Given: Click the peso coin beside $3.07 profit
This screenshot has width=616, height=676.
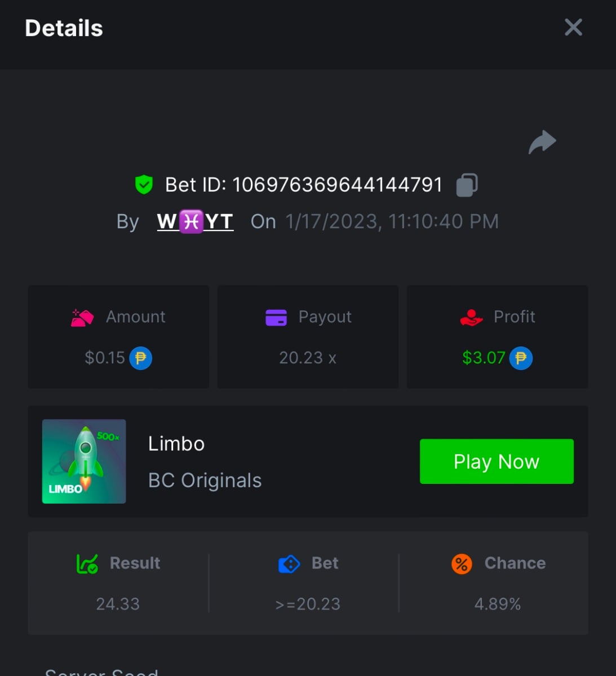Looking at the screenshot, I should 521,358.
